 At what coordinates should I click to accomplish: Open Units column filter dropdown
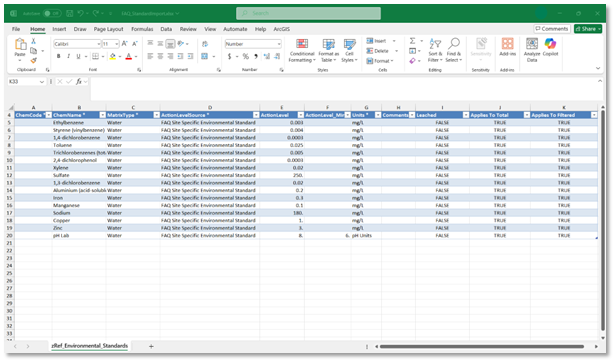coord(378,115)
